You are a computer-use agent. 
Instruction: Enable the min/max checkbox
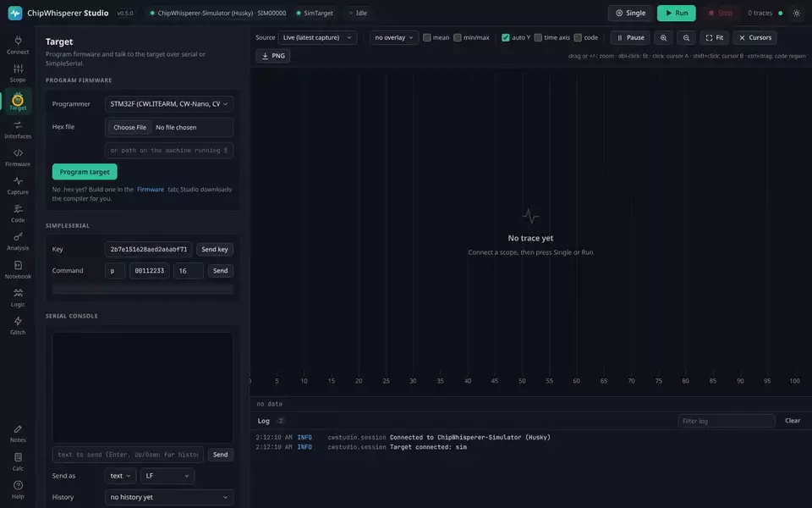[458, 37]
